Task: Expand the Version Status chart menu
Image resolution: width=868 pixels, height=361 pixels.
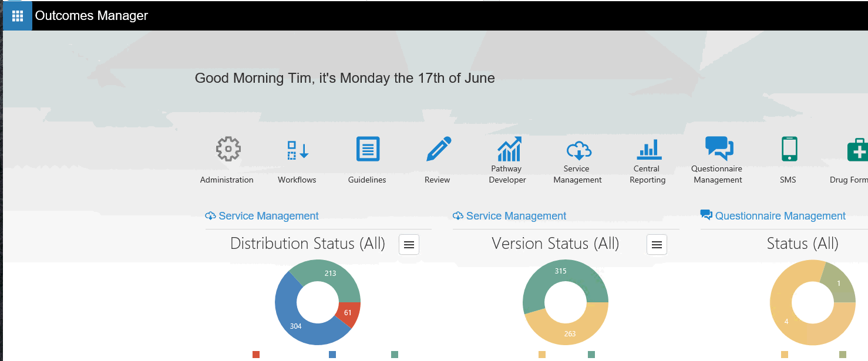Action: coord(657,245)
